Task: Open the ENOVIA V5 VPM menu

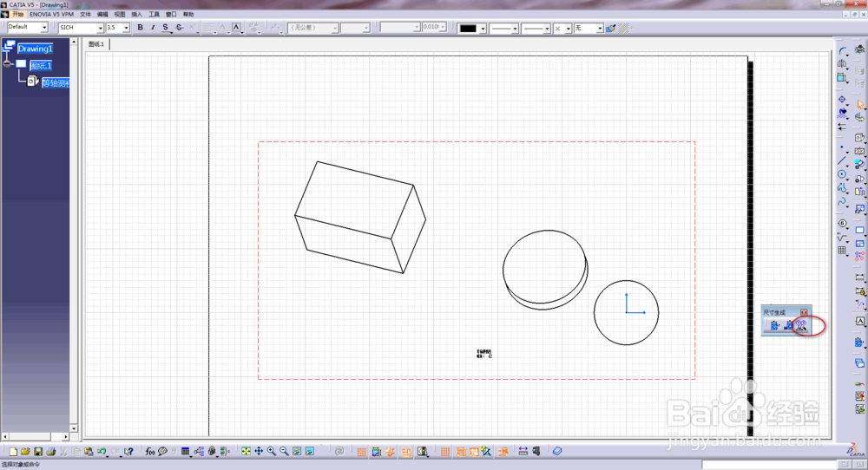Action: 51,15
